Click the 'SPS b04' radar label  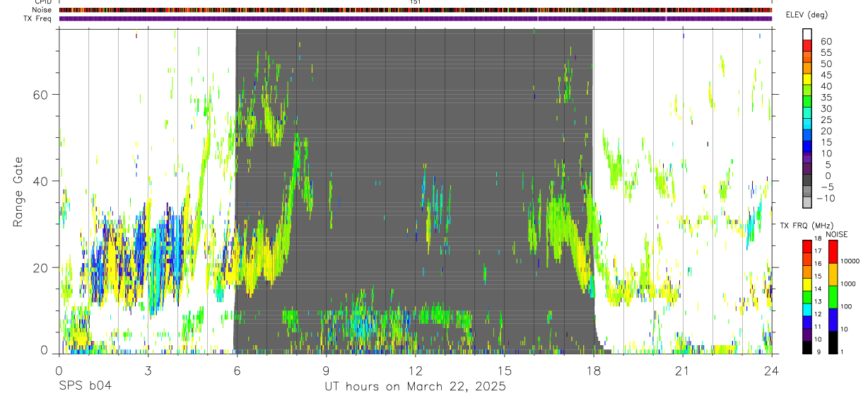85,386
